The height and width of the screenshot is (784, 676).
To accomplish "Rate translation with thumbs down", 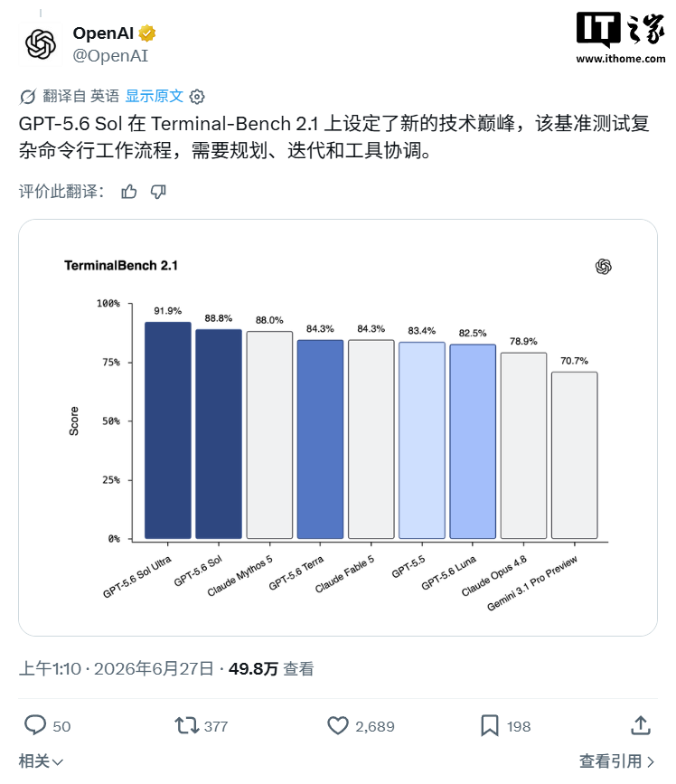I will point(158,192).
